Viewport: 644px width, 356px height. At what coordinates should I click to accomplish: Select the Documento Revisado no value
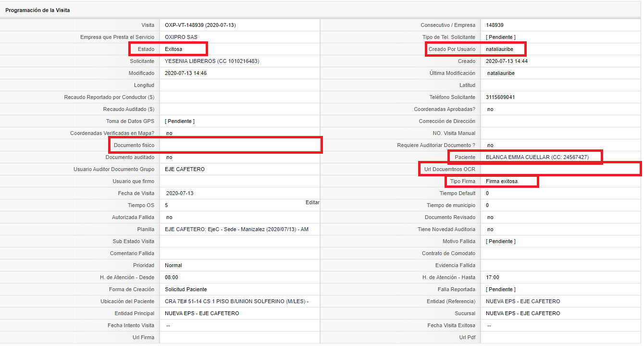[490, 217]
